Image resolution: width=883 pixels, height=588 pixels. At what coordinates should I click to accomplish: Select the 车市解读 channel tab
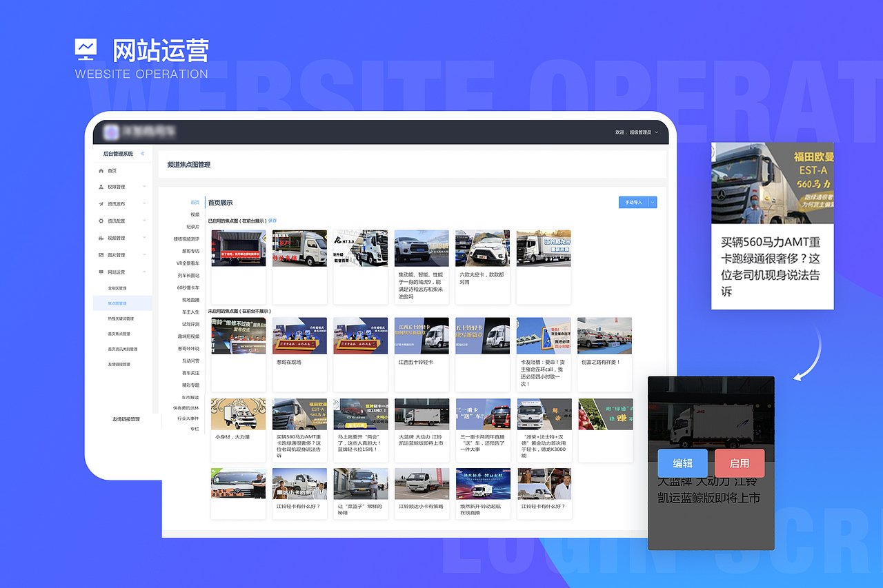tap(190, 398)
